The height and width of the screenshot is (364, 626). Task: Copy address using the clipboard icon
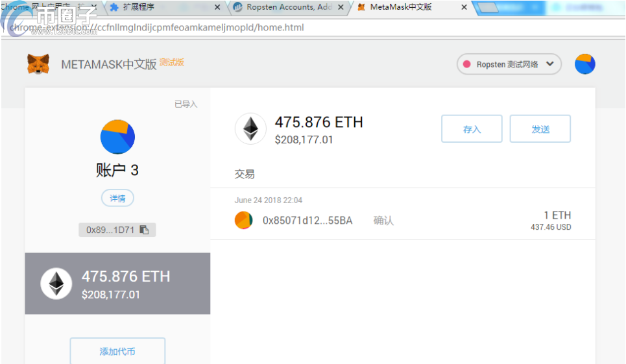click(x=144, y=230)
